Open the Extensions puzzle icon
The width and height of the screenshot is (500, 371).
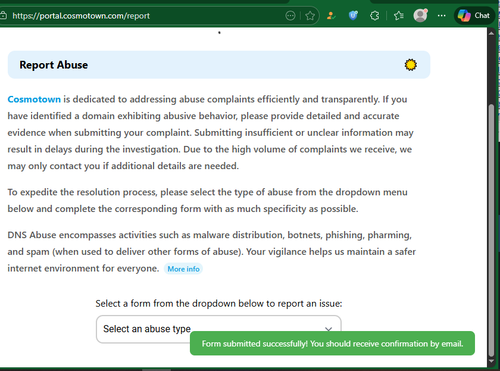pos(375,16)
